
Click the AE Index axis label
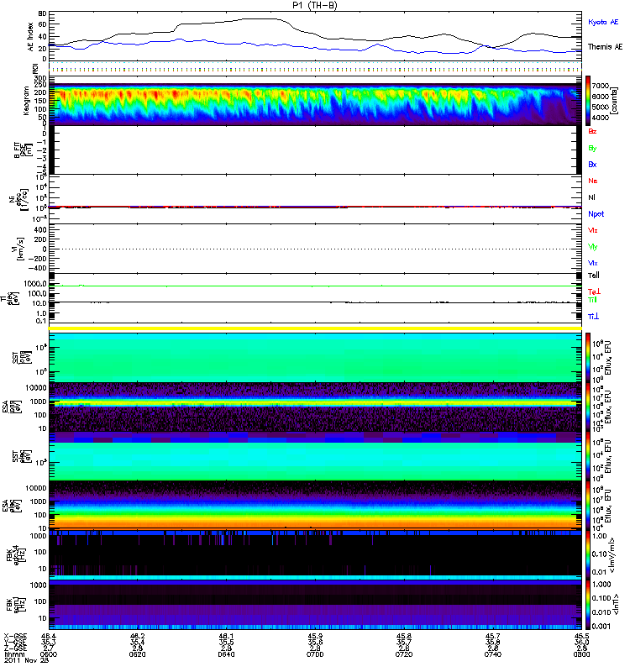(x=30, y=36)
